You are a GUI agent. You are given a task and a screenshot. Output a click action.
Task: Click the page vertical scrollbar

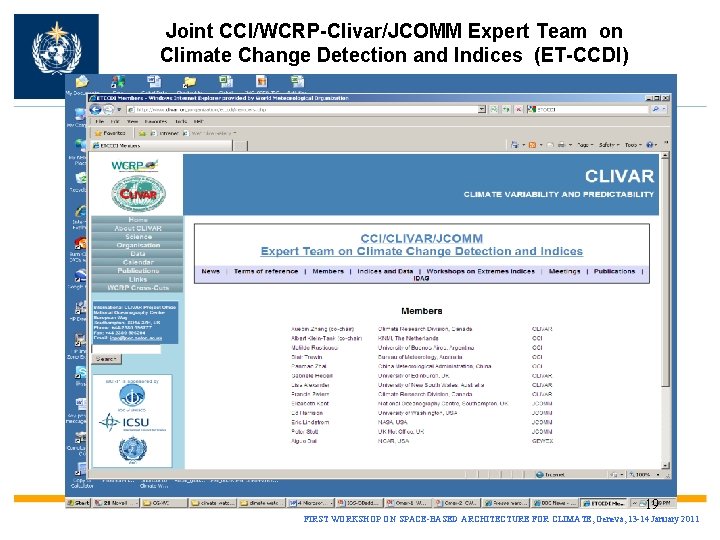click(665, 312)
